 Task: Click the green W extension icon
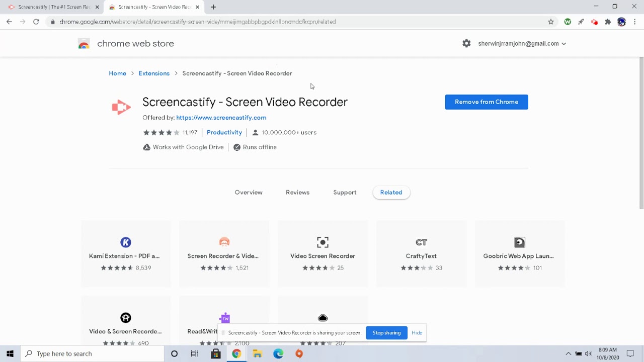pos(568,22)
